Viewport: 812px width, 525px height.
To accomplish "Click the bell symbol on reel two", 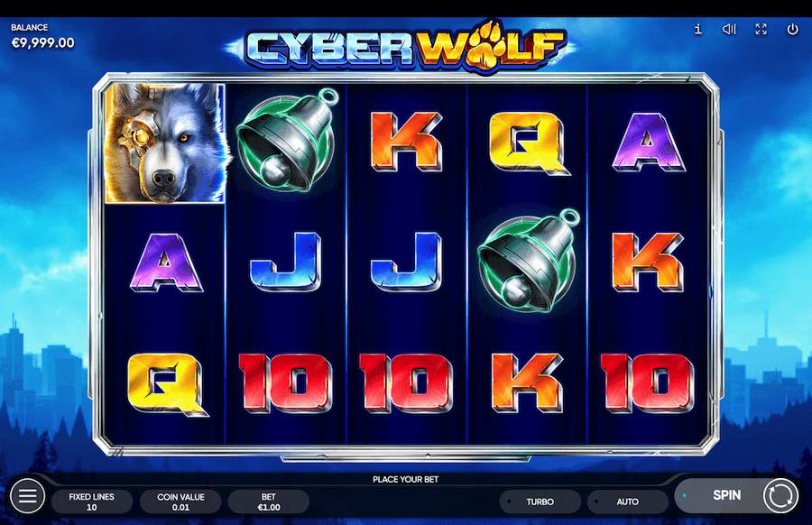I will point(288,140).
